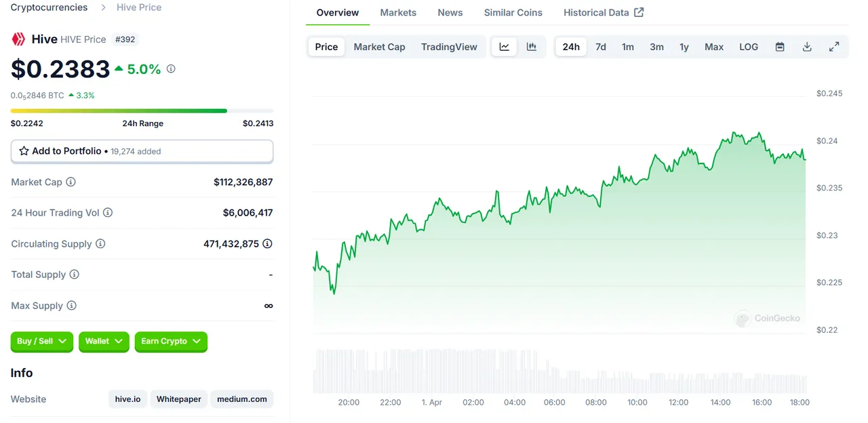This screenshot has width=868, height=423.
Task: Click the Hive logo icon
Action: pos(18,39)
